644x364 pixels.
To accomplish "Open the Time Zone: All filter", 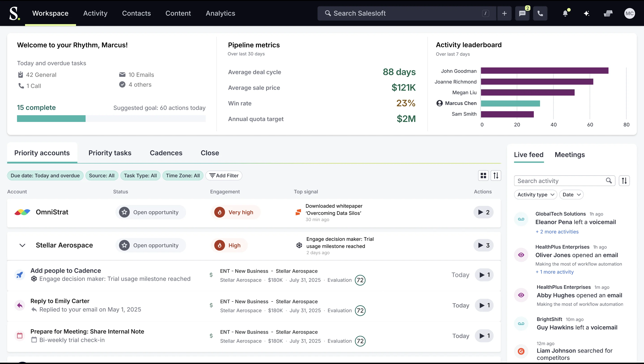I will tap(183, 176).
